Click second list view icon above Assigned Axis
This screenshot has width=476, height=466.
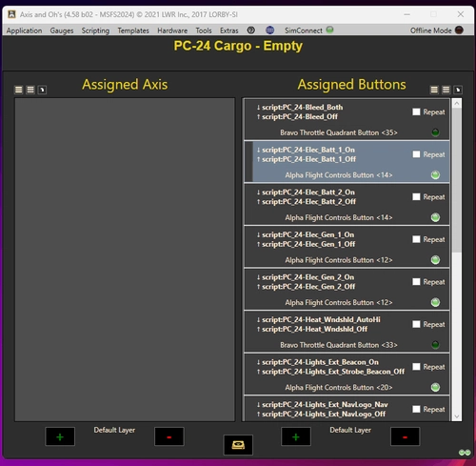[x=30, y=90]
